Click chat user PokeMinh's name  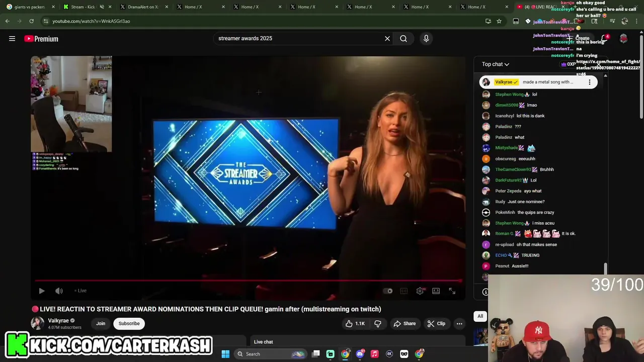(505, 212)
